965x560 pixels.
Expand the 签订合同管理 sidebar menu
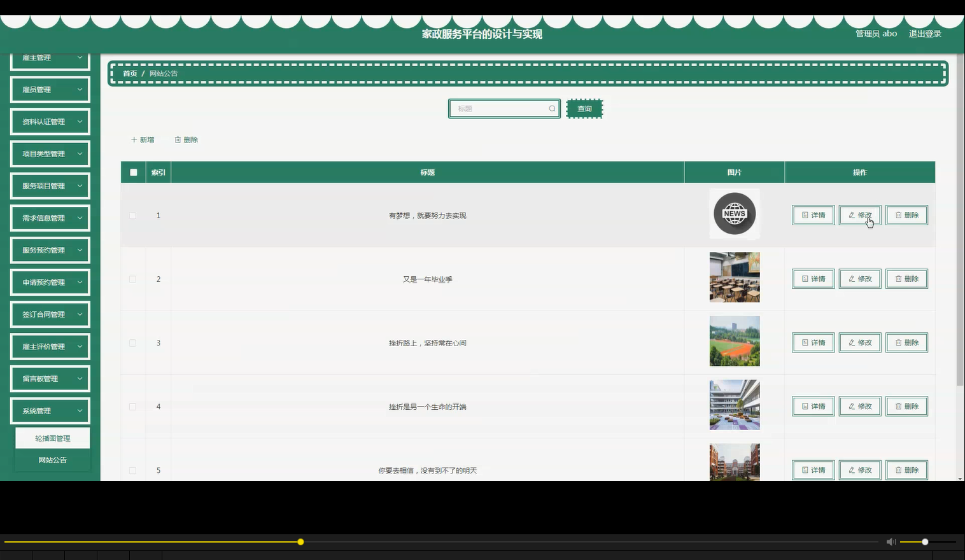(x=50, y=314)
